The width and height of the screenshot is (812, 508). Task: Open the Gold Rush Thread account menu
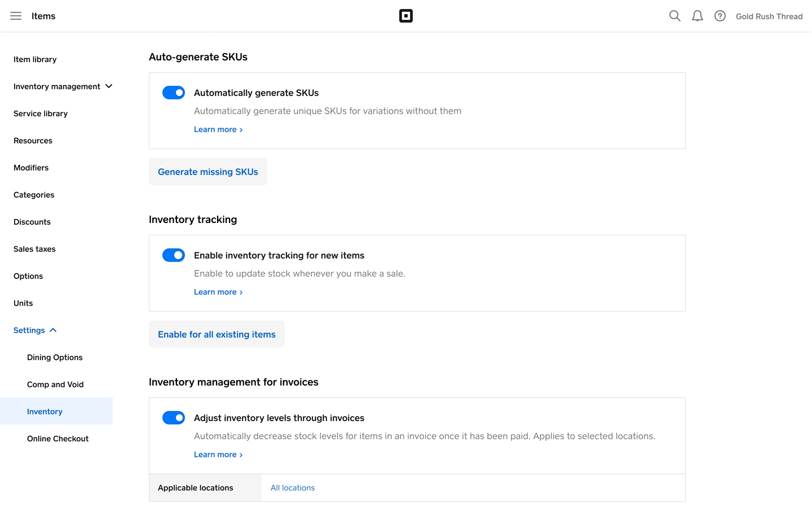pyautogui.click(x=769, y=16)
